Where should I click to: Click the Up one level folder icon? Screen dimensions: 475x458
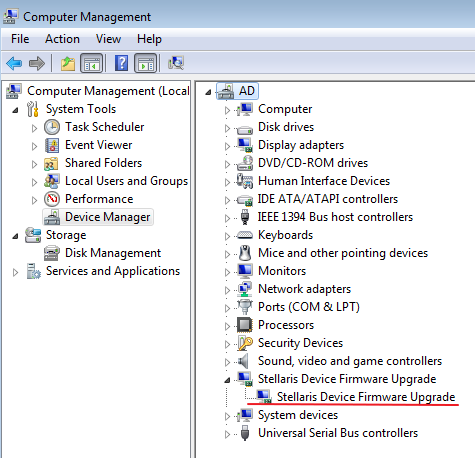point(68,63)
